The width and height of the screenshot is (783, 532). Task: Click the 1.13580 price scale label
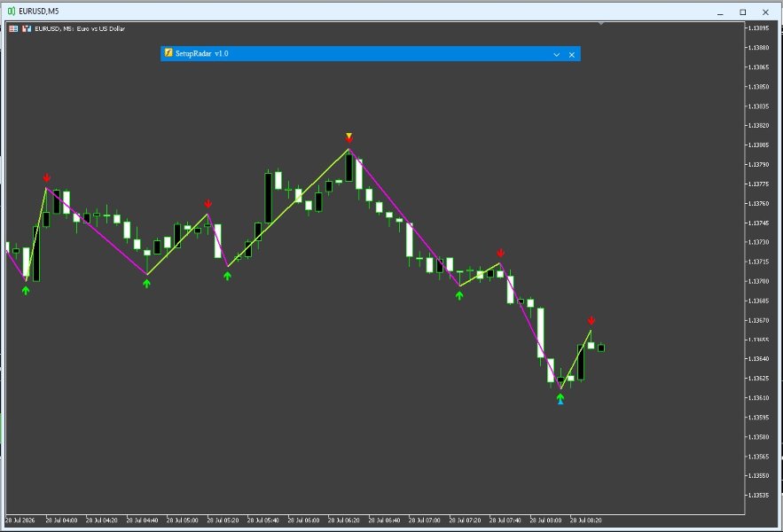click(758, 436)
